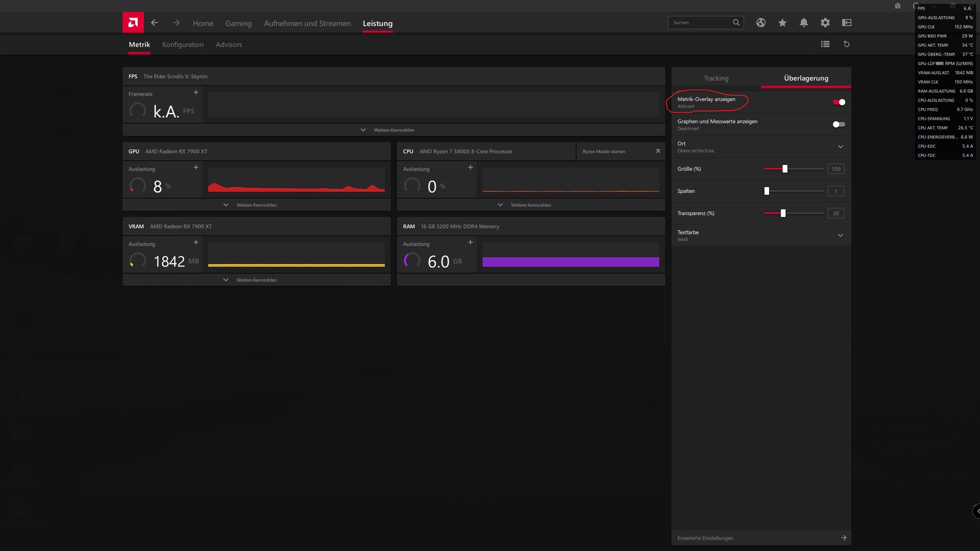
Task: Expand Weitere Kennzahlen under FPS
Action: [x=393, y=130]
